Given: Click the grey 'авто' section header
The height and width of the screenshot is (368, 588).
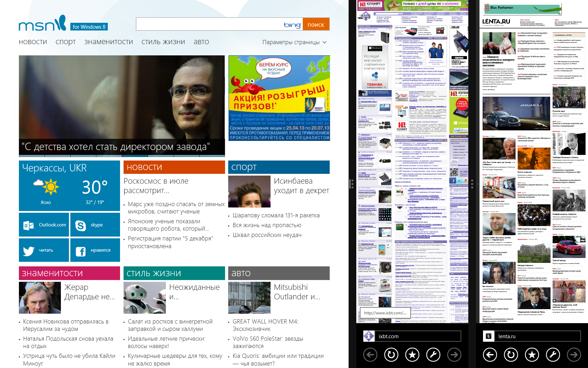Looking at the screenshot, I should [279, 273].
